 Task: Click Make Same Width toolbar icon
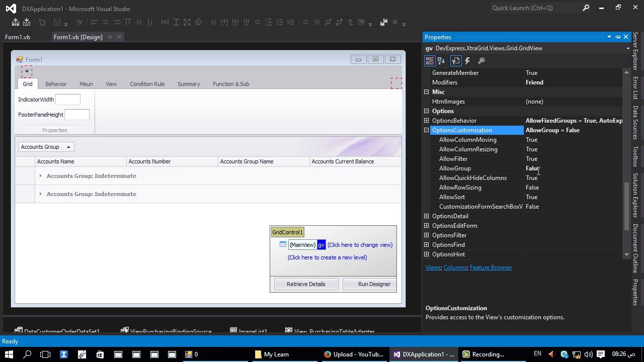pos(165,23)
